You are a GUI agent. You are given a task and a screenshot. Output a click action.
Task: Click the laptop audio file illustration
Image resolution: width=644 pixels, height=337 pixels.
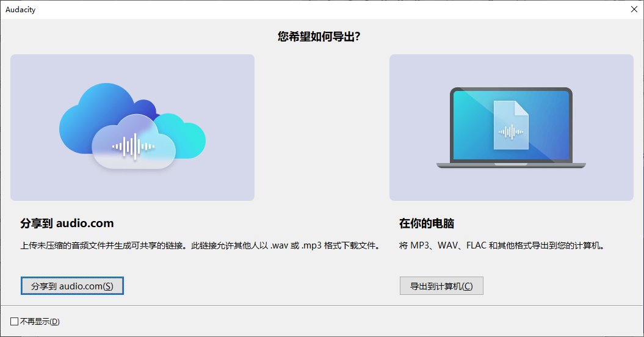click(512, 128)
